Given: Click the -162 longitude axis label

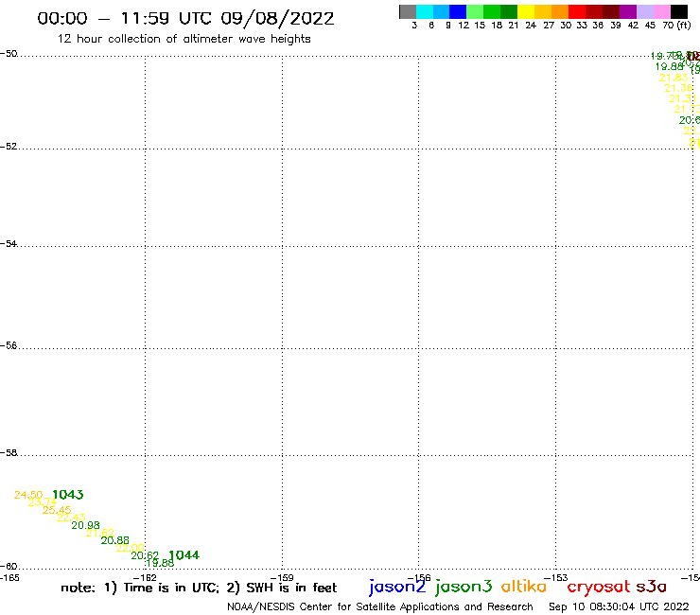Looking at the screenshot, I should coord(145,577).
